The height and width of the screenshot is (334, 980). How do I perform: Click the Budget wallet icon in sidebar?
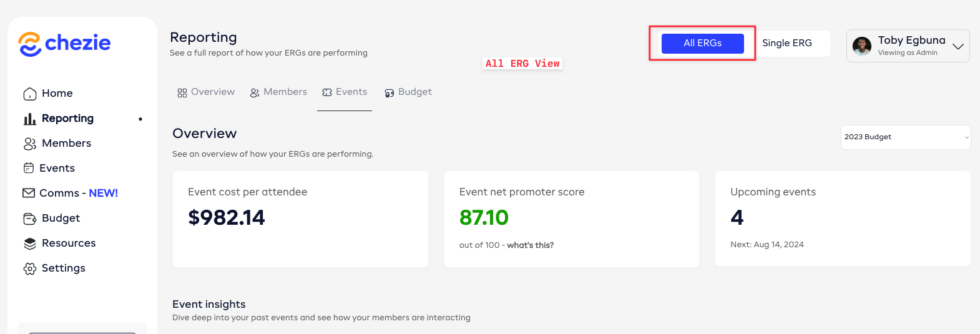tap(30, 219)
